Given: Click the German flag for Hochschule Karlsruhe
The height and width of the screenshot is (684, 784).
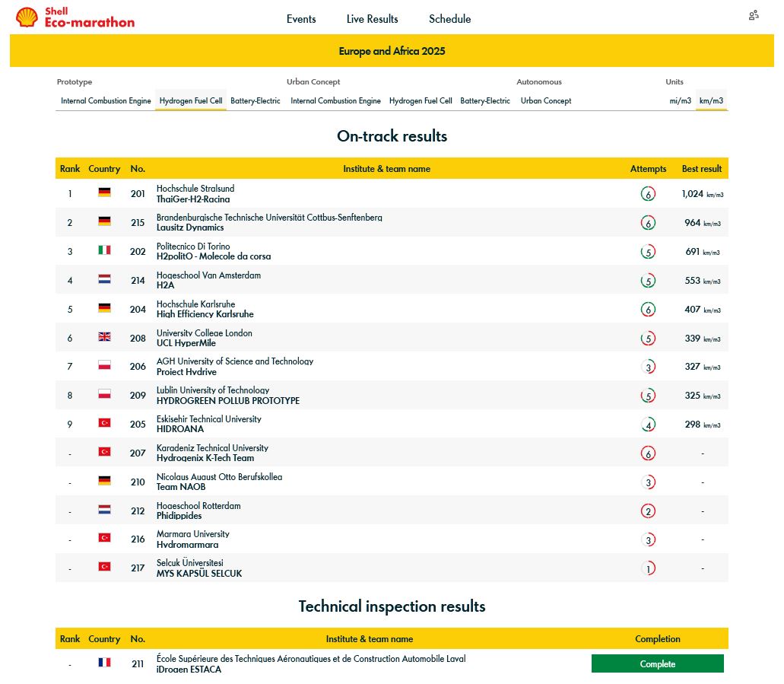Looking at the screenshot, I should tap(104, 308).
